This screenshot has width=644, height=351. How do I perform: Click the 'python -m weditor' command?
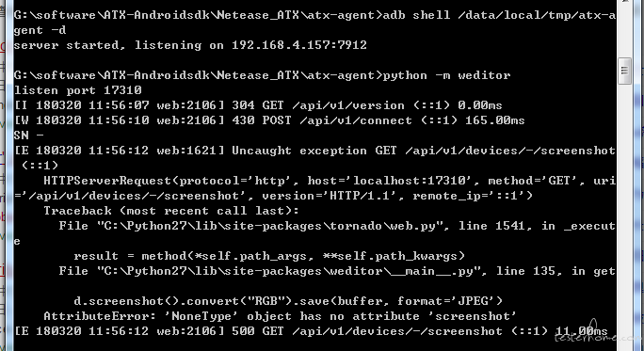pyautogui.click(x=446, y=75)
